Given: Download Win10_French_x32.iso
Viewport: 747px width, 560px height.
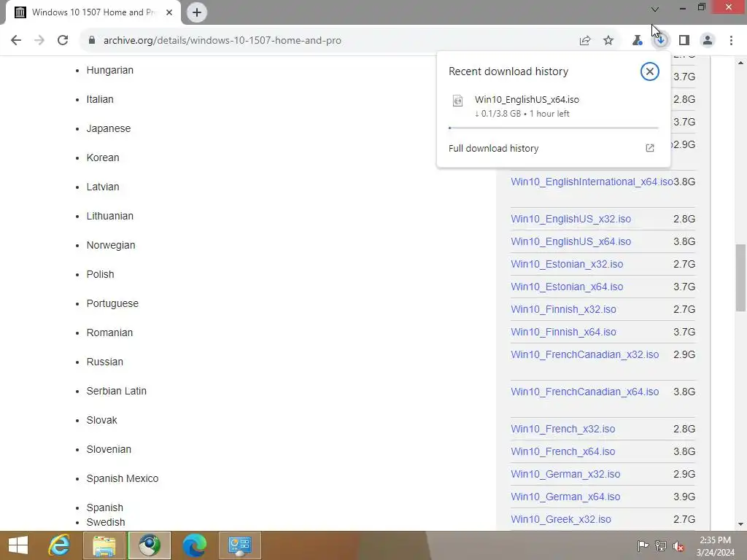Looking at the screenshot, I should 563,429.
